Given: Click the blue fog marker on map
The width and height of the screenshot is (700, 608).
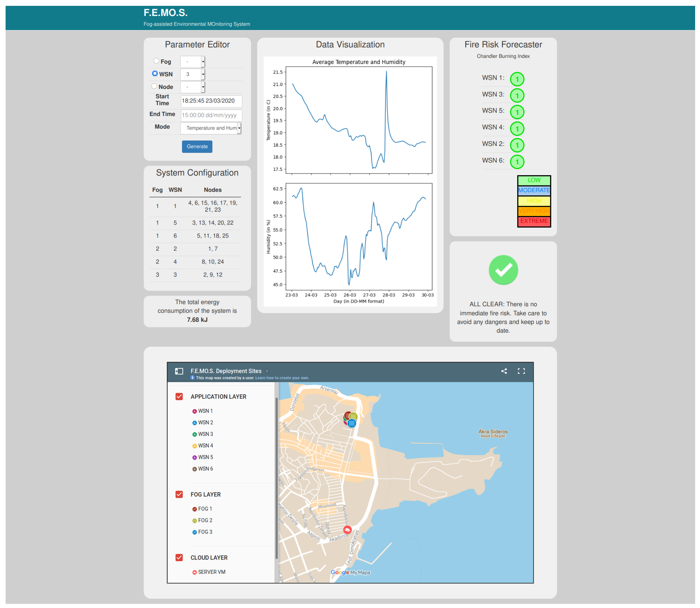Looking at the screenshot, I should tap(352, 423).
